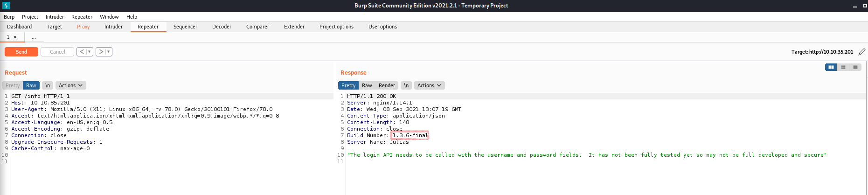The image size is (868, 195).
Task: Click Server Name: Julias line
Action: [378, 142]
